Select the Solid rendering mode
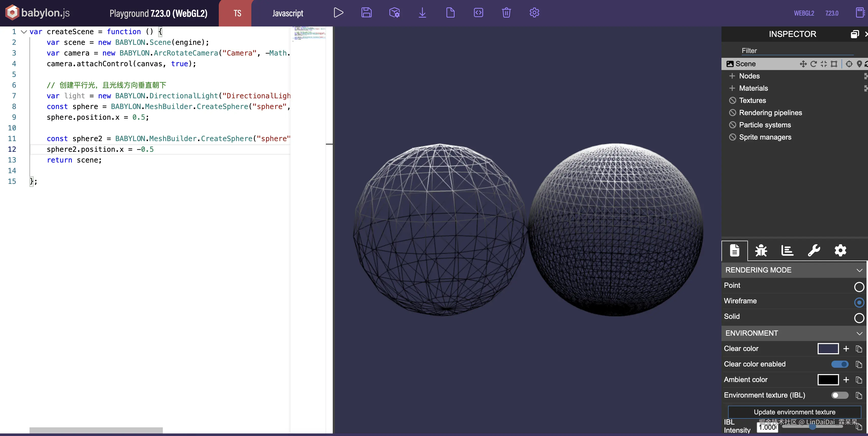Screen dimensions: 868x436 tap(859, 318)
